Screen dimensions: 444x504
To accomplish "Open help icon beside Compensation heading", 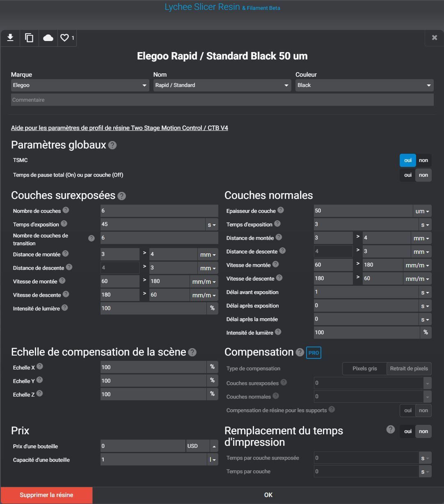I will pos(300,352).
